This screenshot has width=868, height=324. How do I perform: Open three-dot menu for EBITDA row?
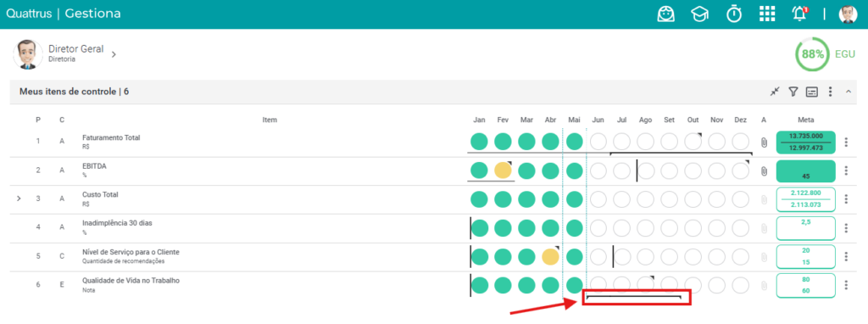[x=846, y=170]
